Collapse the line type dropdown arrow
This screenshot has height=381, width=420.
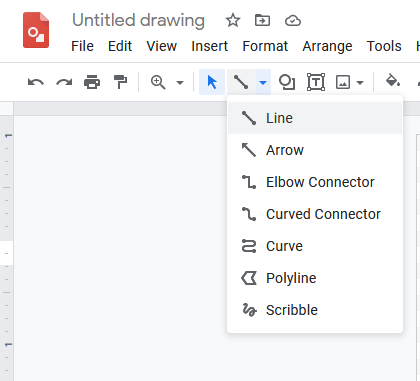point(263,82)
